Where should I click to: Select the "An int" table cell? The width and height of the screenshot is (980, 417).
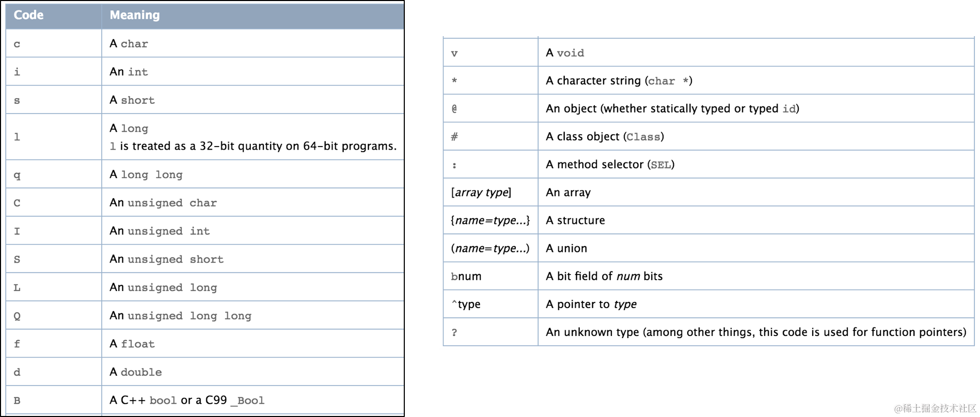tap(129, 72)
